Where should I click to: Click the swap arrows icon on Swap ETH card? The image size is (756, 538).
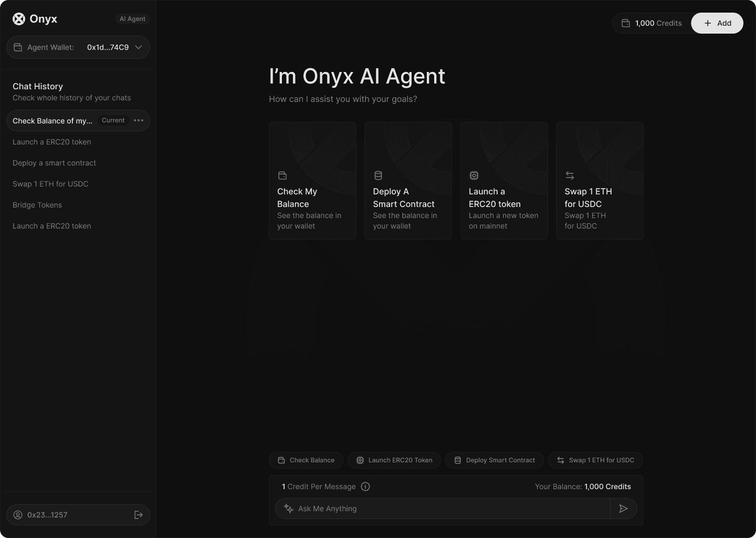tap(569, 175)
